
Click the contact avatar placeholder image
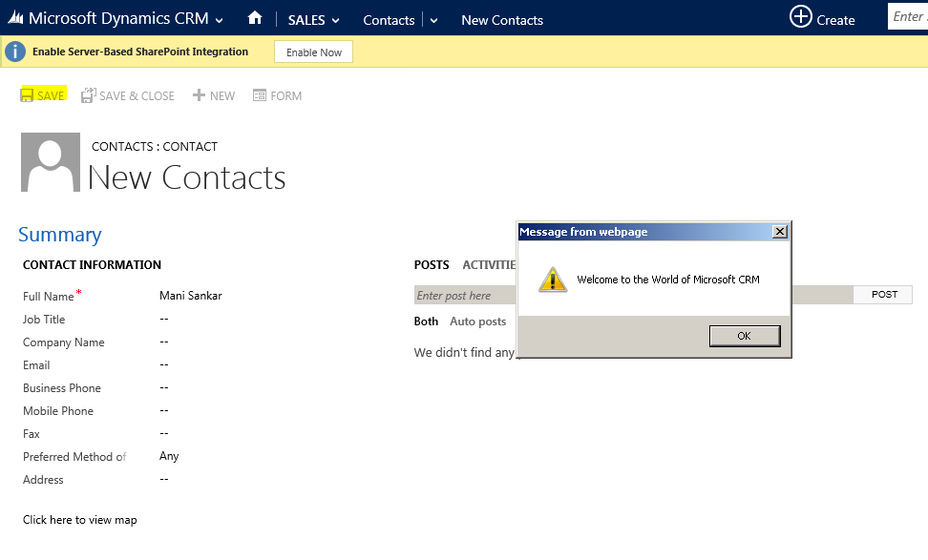tap(51, 162)
